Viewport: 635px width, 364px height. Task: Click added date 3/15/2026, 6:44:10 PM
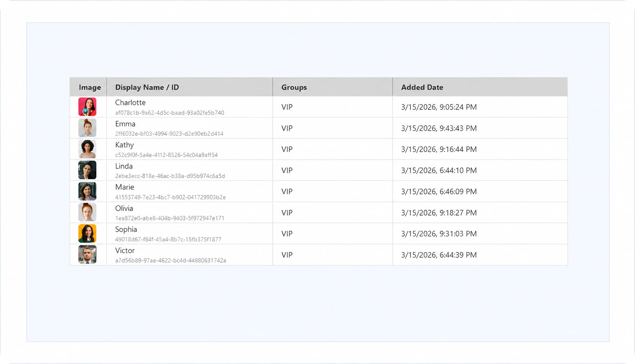coord(439,170)
